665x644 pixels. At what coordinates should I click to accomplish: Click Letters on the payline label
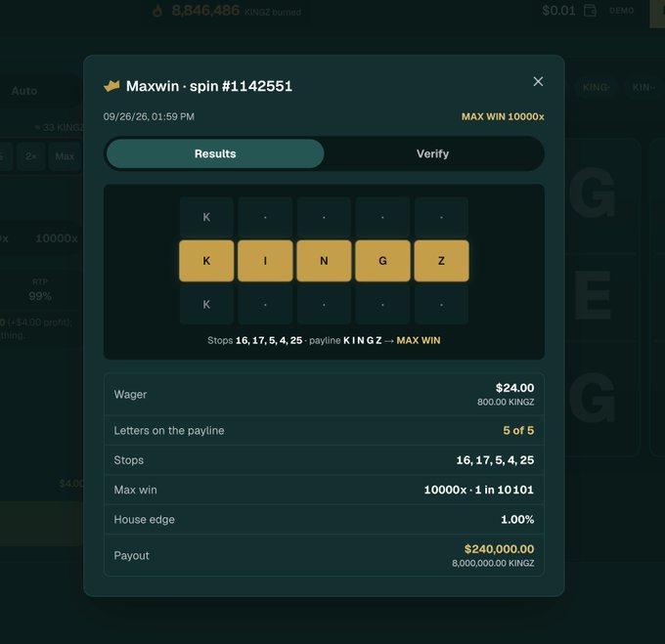[x=169, y=430]
